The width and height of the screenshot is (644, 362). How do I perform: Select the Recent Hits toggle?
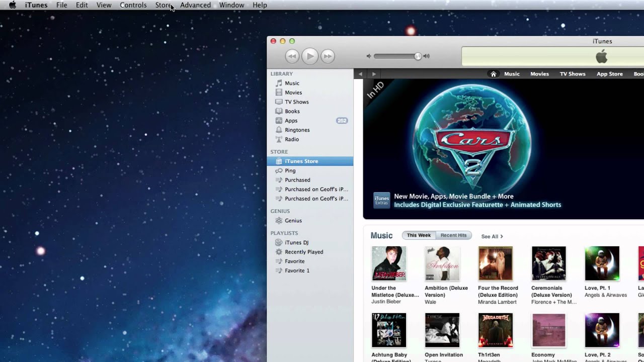(454, 235)
